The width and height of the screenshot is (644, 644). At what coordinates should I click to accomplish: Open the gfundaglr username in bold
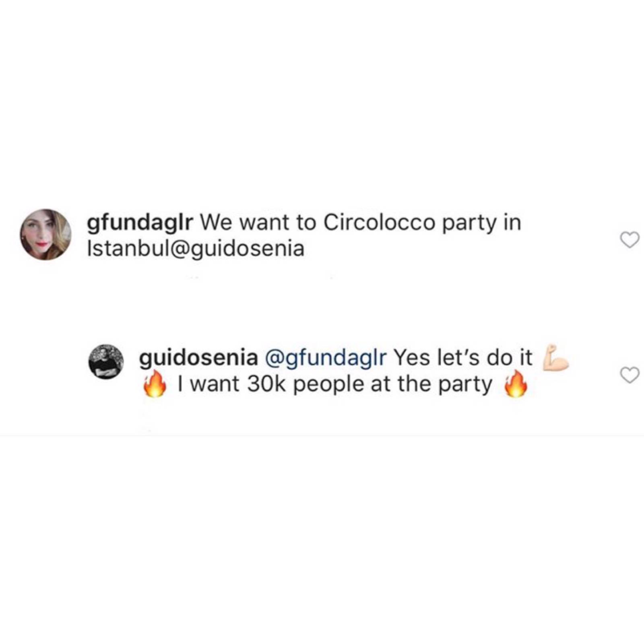click(140, 223)
